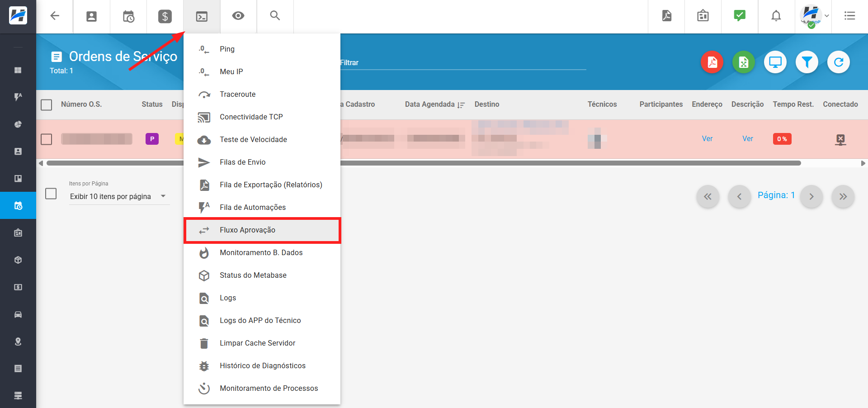
Task: Open Fluxo Aprovação menu item
Action: tap(262, 230)
